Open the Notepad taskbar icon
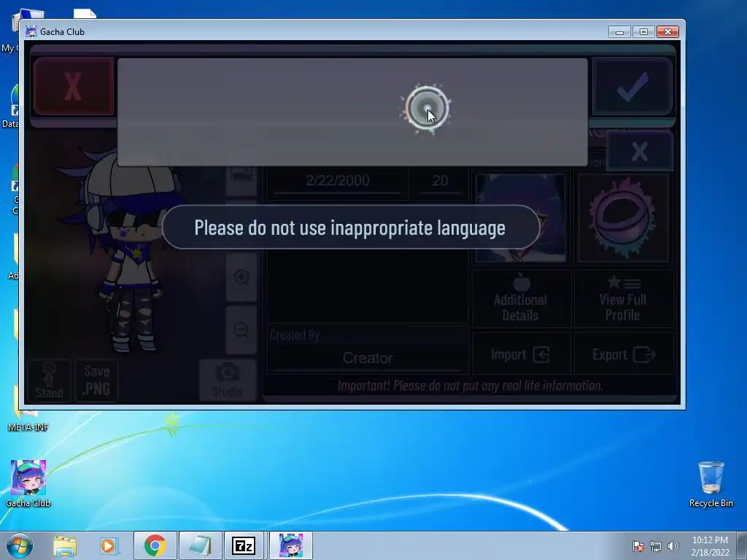 tap(200, 545)
